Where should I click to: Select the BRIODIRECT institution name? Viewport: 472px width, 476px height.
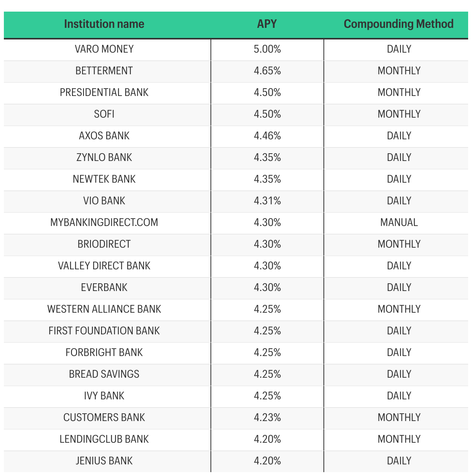coord(104,244)
